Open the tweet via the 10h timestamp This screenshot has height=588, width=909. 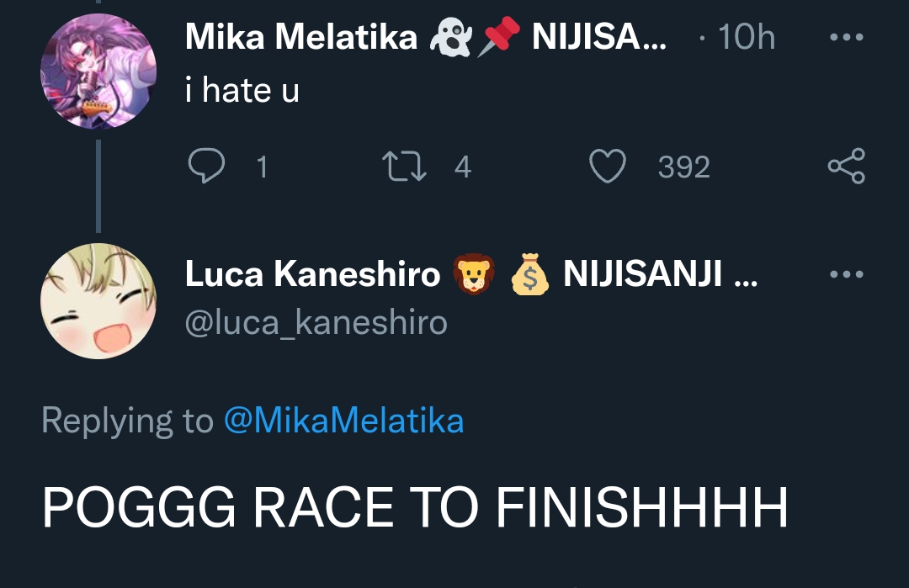(x=747, y=38)
